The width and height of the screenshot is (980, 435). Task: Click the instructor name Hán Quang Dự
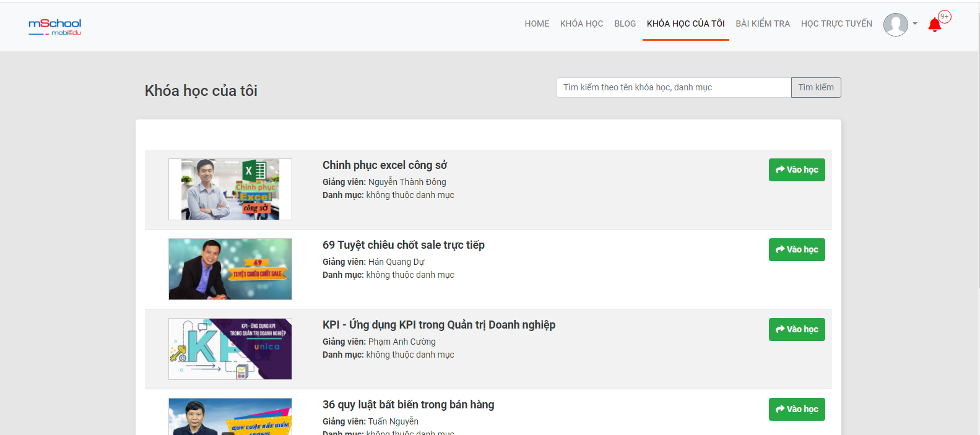coord(396,262)
